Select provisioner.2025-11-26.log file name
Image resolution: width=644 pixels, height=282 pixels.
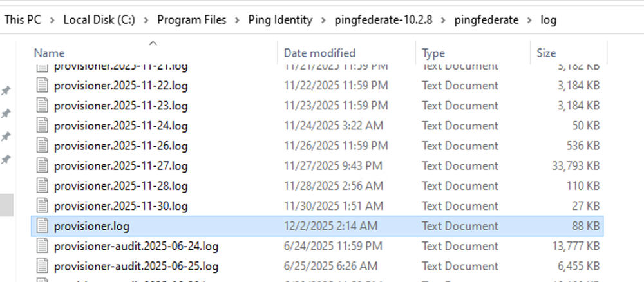pos(121,146)
